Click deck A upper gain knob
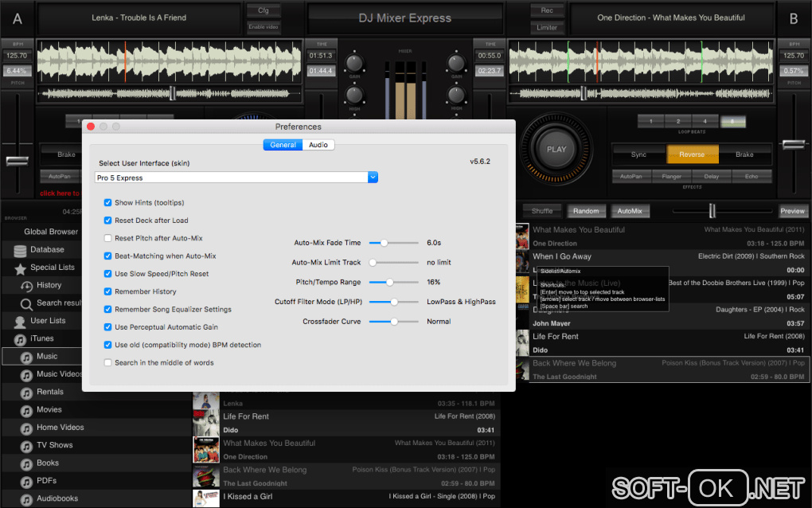The image size is (812, 508). click(x=354, y=63)
